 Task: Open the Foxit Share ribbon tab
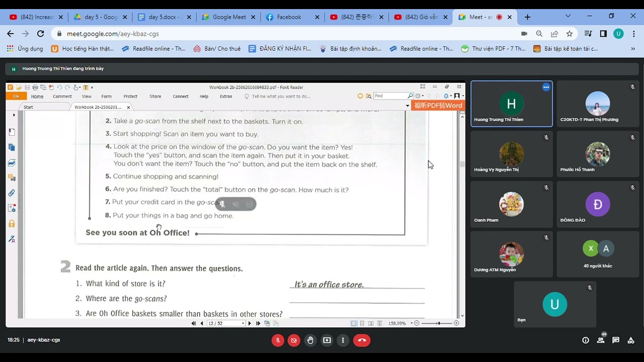pyautogui.click(x=155, y=97)
